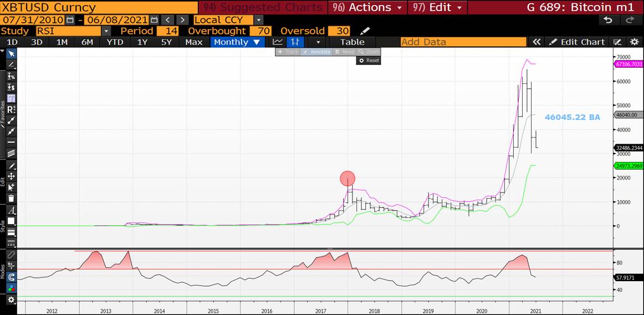The image size is (644, 315).
Task: Click the undo arrow button
Action: [x=609, y=20]
